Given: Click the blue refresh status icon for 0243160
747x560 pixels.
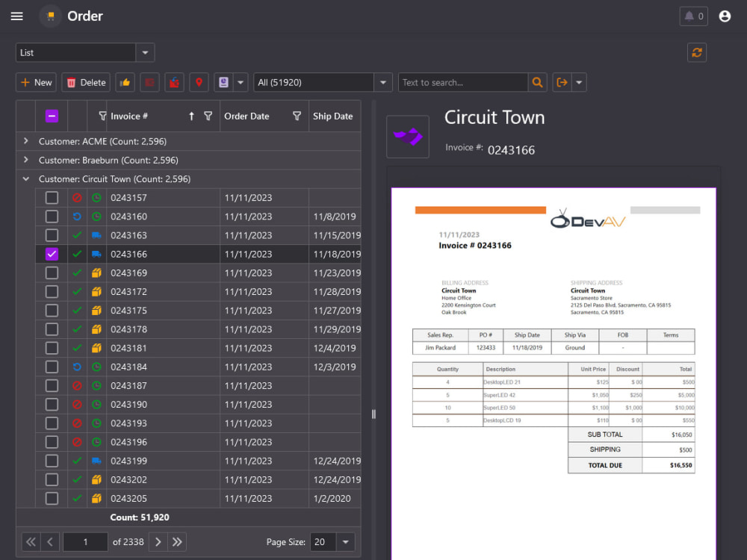Looking at the screenshot, I should click(x=77, y=217).
